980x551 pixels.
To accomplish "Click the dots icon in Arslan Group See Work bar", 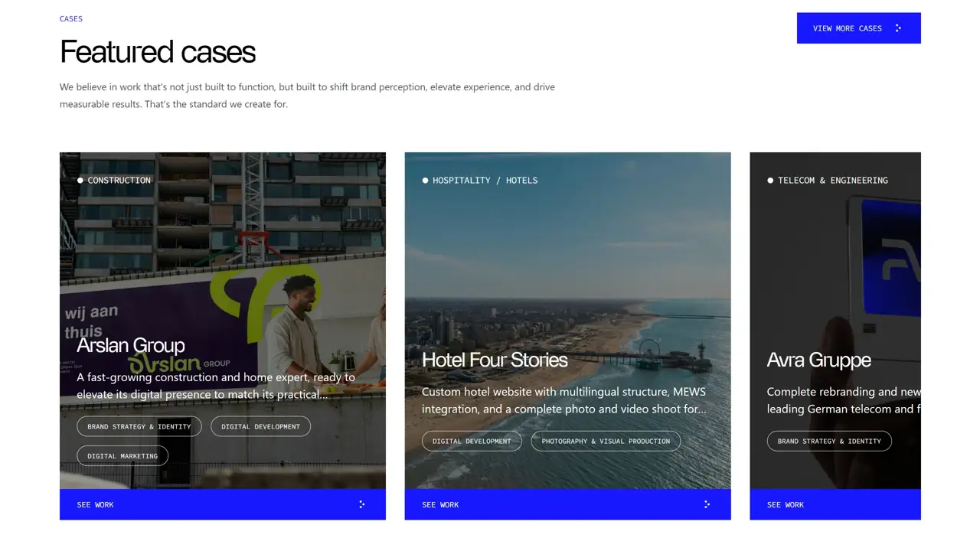I will (x=361, y=504).
